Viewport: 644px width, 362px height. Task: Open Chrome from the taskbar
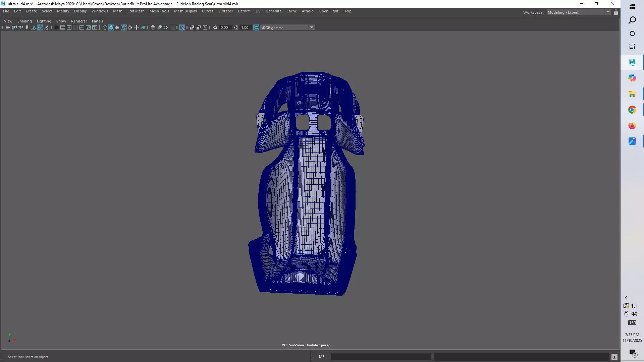632,110
